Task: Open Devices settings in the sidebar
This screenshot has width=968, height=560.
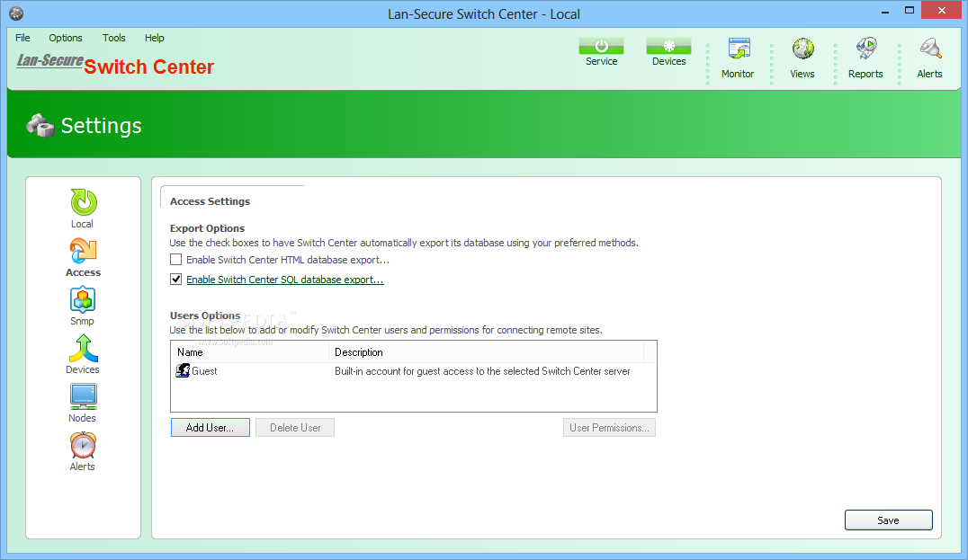Action: 83,355
